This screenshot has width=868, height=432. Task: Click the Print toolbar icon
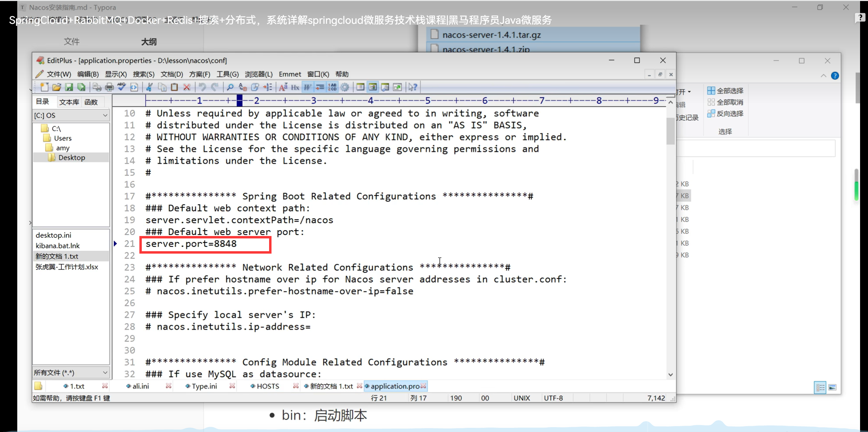pos(109,87)
